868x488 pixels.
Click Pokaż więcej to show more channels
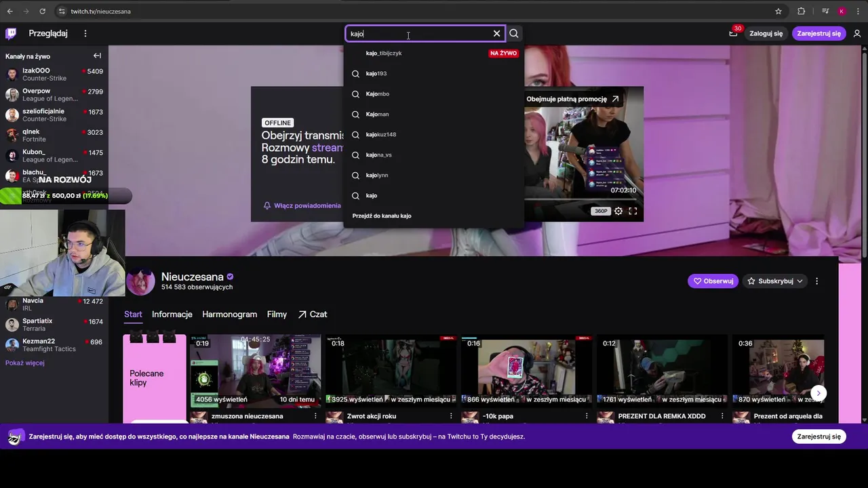click(x=24, y=363)
